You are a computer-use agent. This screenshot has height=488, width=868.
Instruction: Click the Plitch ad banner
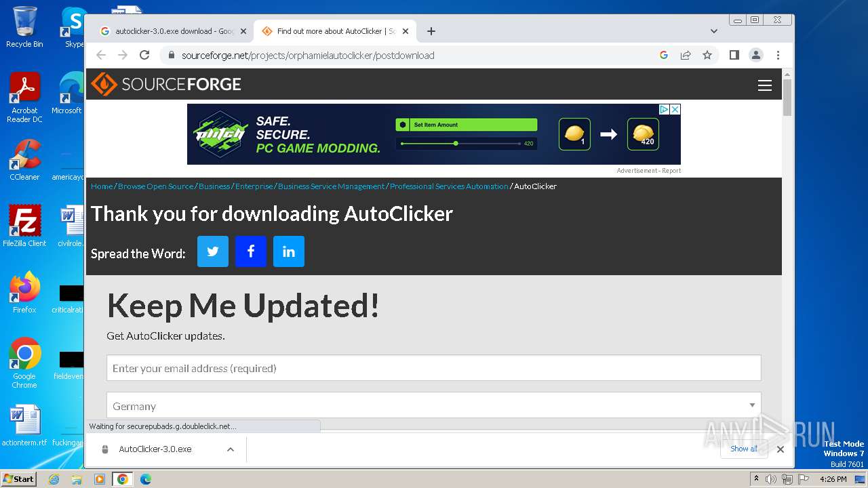[434, 134]
